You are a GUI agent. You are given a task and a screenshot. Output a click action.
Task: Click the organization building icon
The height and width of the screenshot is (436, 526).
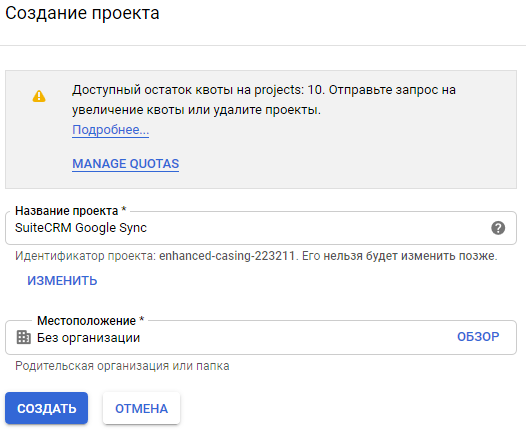(23, 337)
